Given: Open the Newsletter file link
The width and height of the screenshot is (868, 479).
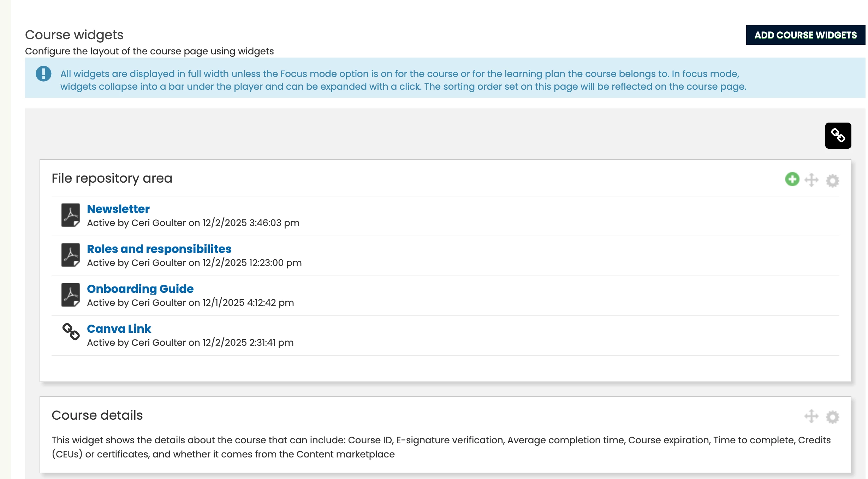Looking at the screenshot, I should (118, 209).
